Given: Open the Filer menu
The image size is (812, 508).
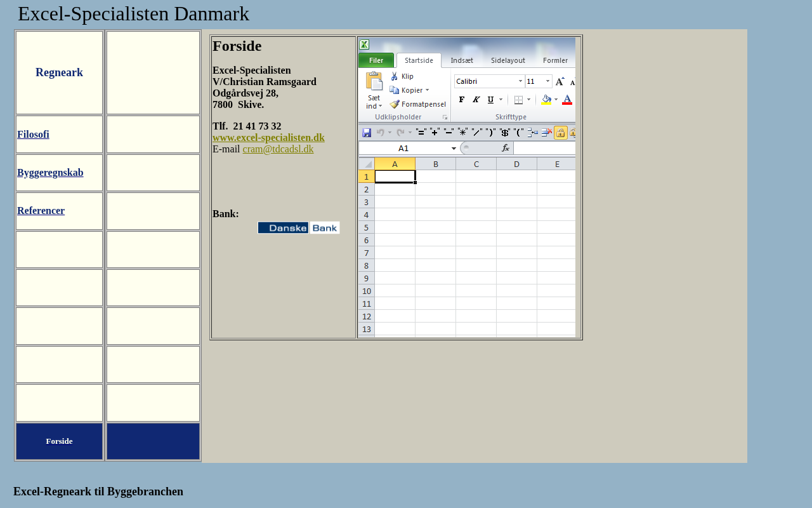Looking at the screenshot, I should click(x=376, y=60).
